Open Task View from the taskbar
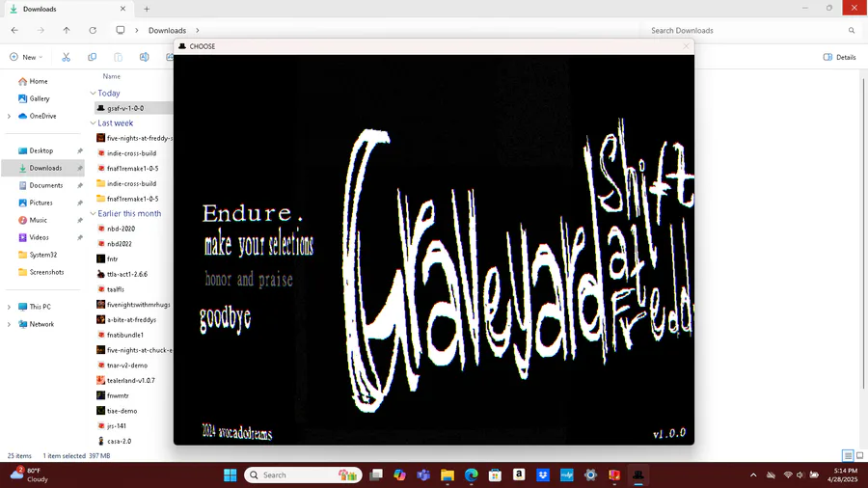Image resolution: width=868 pixels, height=488 pixels. coord(376,474)
